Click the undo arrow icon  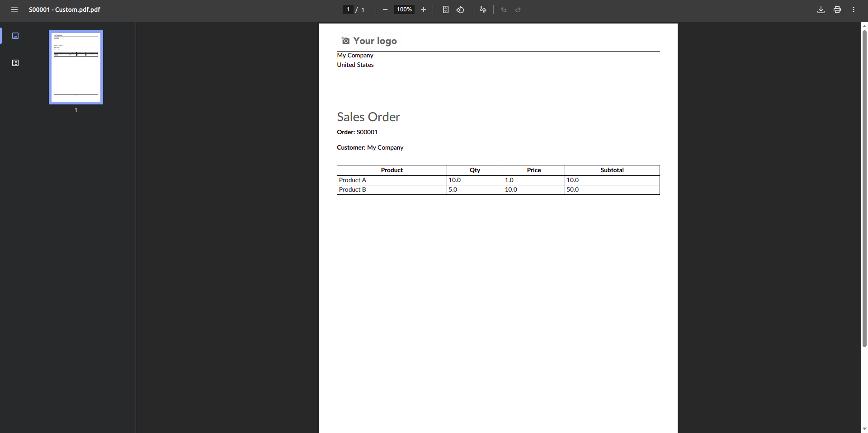click(504, 9)
